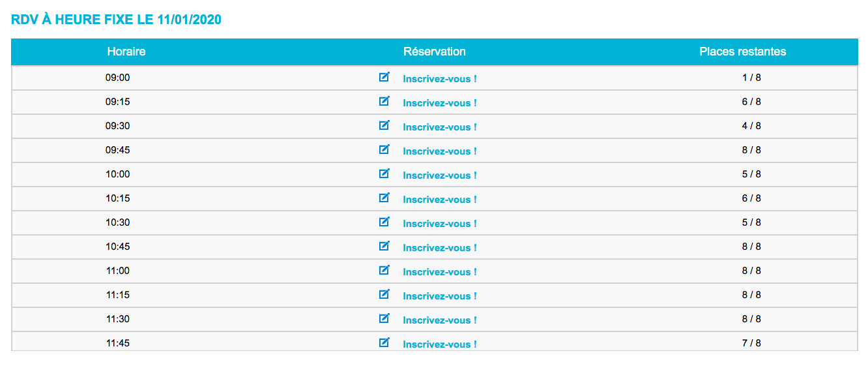Open 'Inscrivez-vous !' link for 09:45 slot

click(x=440, y=151)
